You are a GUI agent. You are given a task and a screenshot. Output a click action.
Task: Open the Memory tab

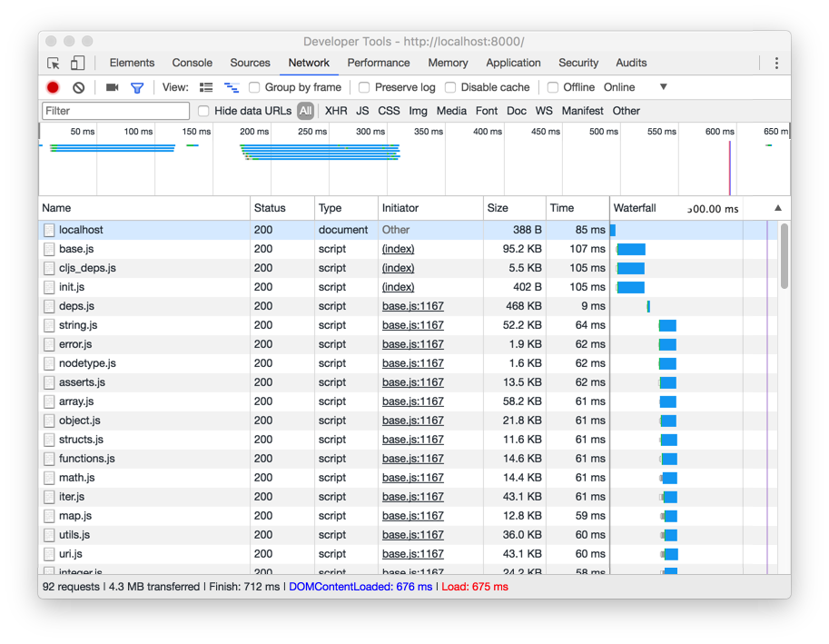click(448, 63)
